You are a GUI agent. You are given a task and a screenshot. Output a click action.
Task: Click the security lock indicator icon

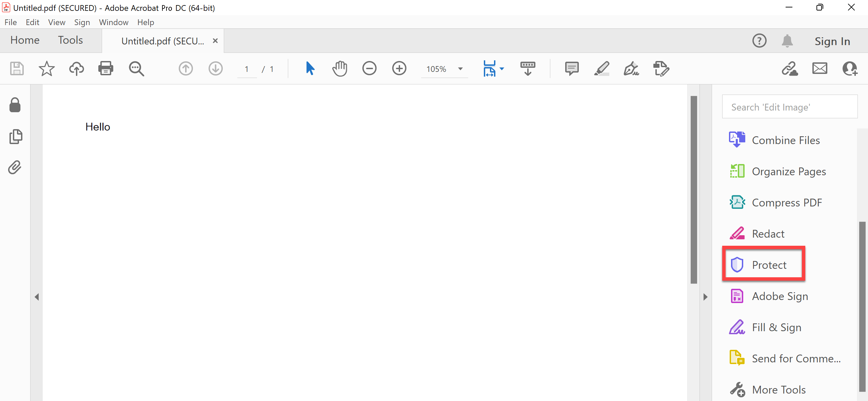click(15, 104)
